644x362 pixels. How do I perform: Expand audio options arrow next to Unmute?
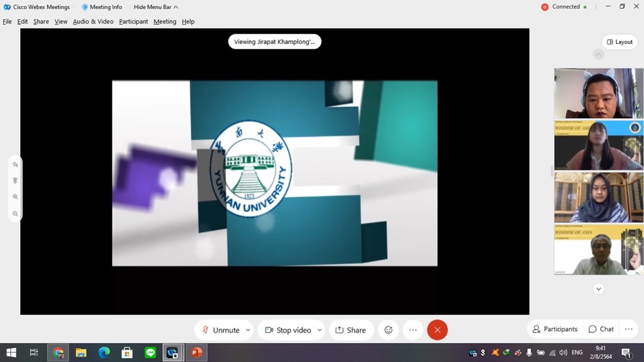pyautogui.click(x=248, y=330)
